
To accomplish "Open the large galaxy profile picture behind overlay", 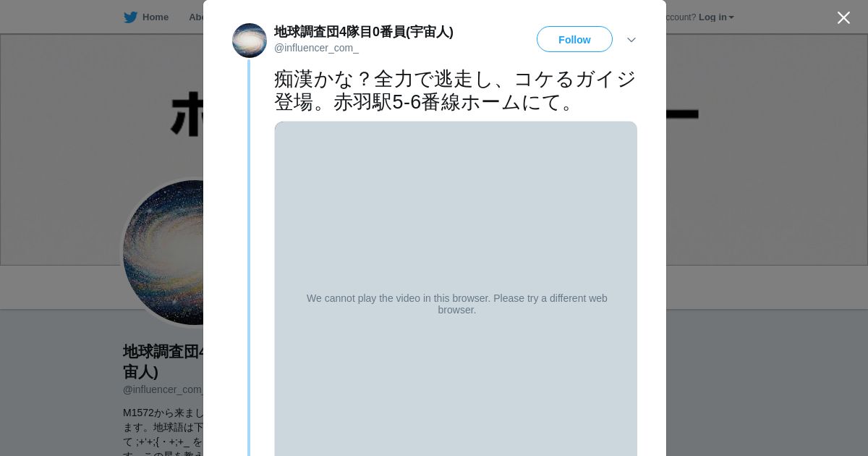I will 163,253.
